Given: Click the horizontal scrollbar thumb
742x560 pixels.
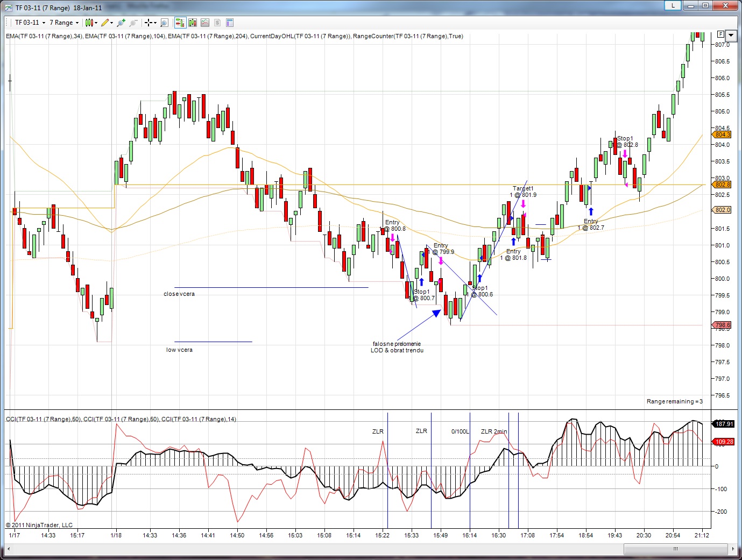Looking at the screenshot, I should point(676,549).
